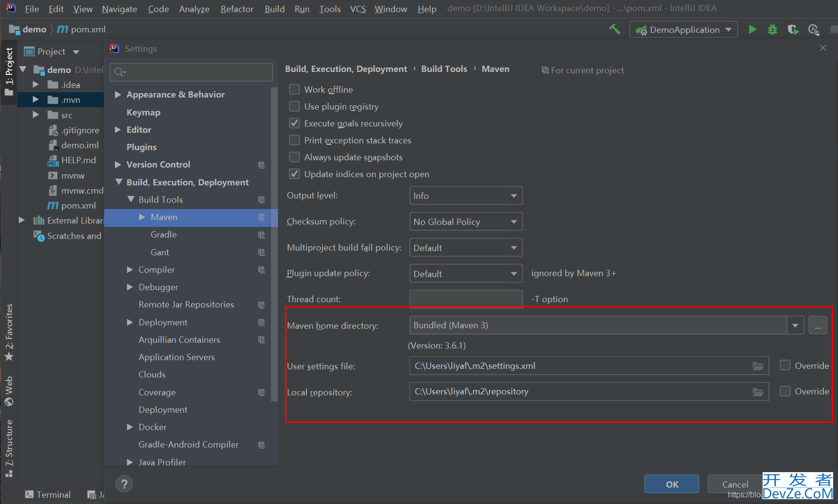Open Multiproject build fail policy dropdown
The image size is (838, 504).
(x=466, y=248)
